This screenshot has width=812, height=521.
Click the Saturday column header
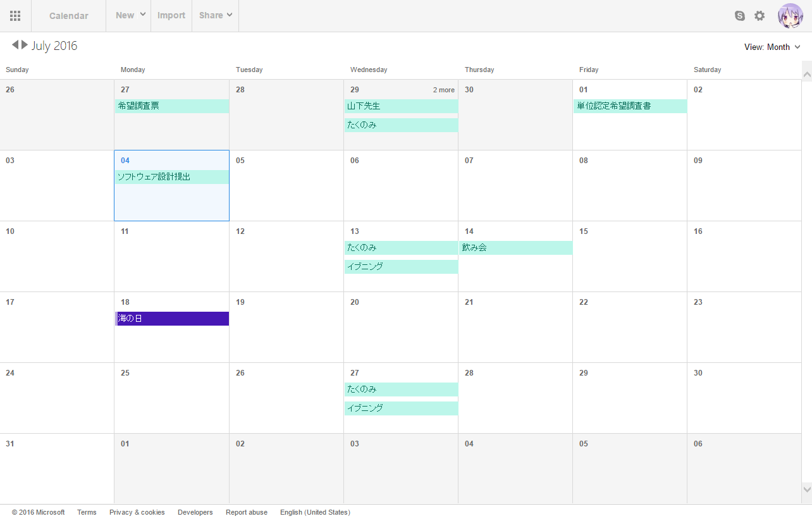coord(708,70)
